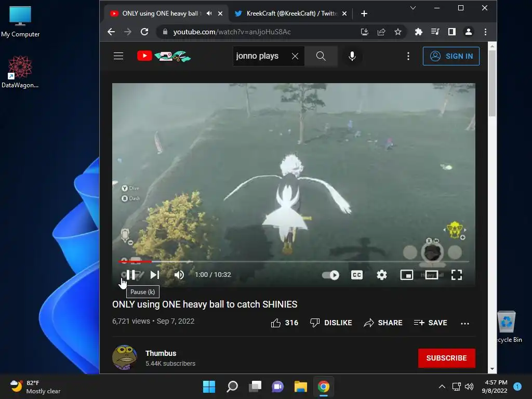Viewport: 532px width, 399px height.
Task: Click the SIGN IN button
Action: (x=451, y=56)
